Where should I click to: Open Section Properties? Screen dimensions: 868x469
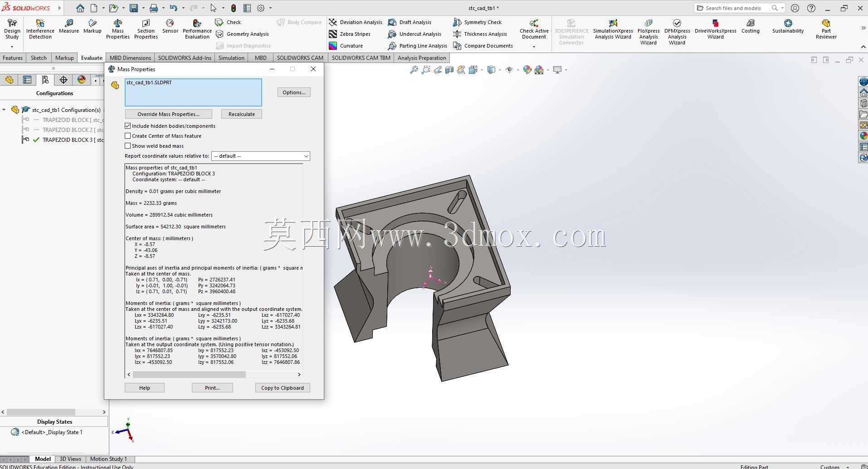coord(146,29)
